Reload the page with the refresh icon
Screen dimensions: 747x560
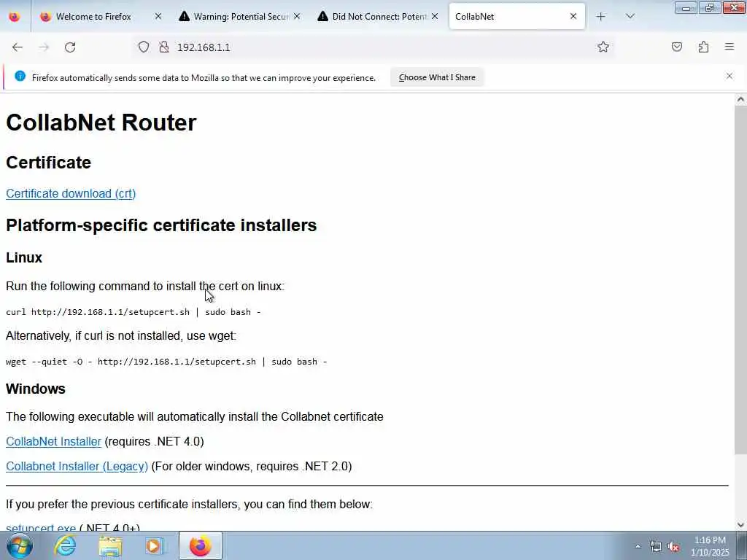[70, 47]
